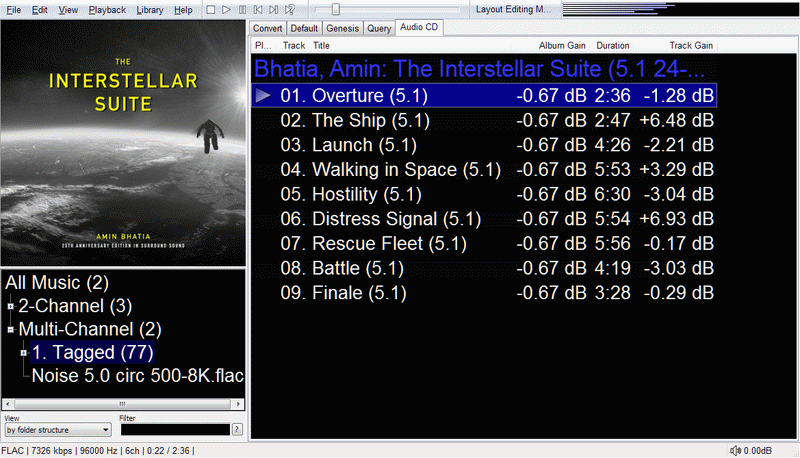Click the spectrum visualization bars

[x=680, y=9]
